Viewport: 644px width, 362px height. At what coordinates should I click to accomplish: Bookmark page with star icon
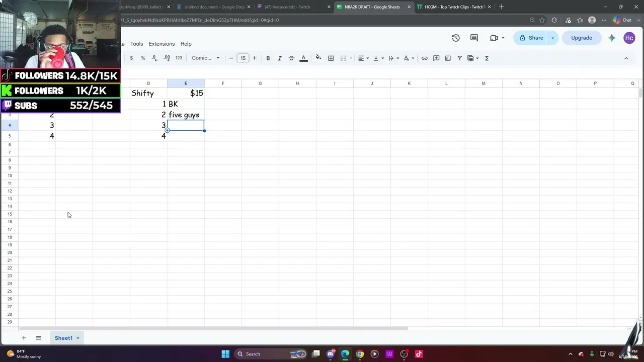(x=542, y=20)
